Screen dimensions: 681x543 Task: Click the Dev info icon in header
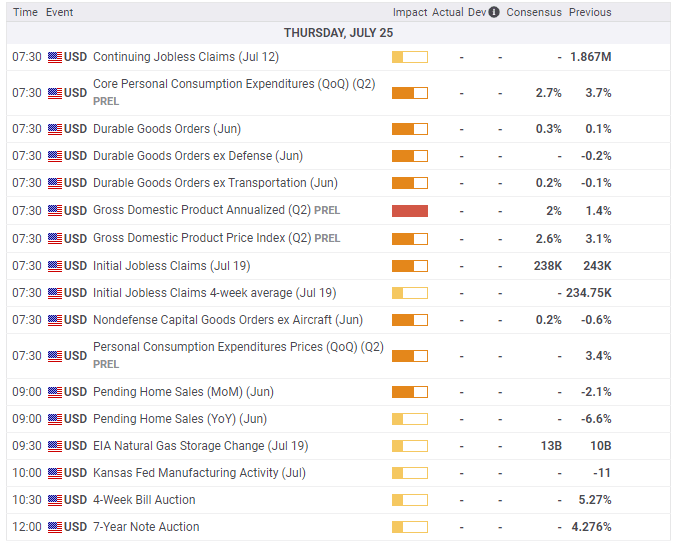click(x=494, y=12)
